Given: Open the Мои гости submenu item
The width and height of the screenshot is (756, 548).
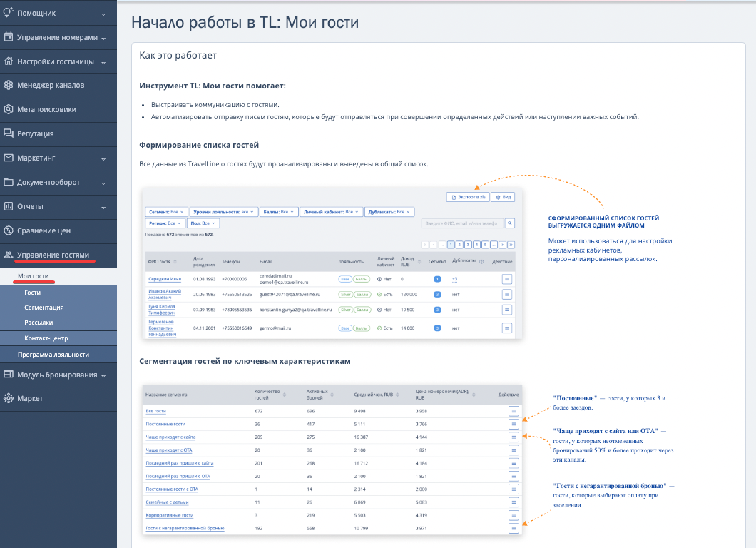Looking at the screenshot, I should (58, 276).
